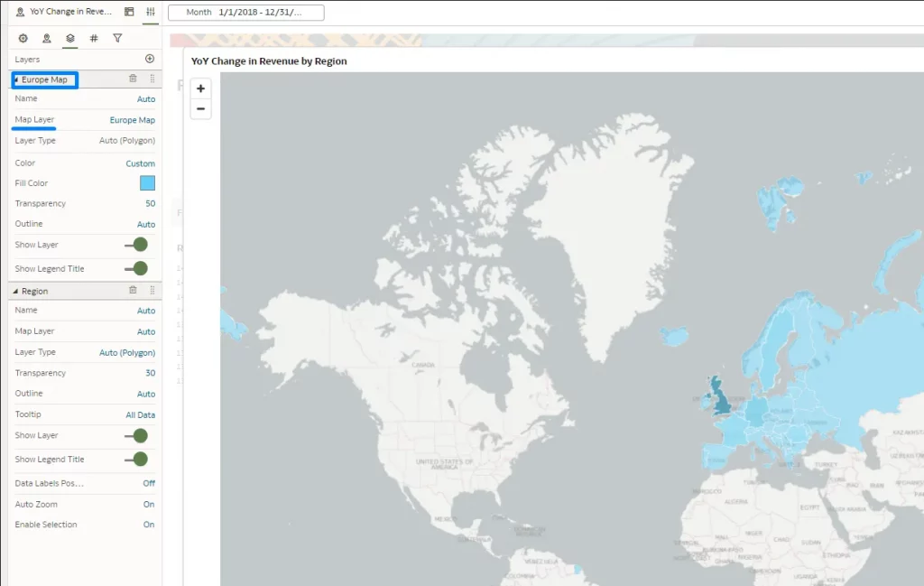Open the Fill Color swatch
This screenshot has height=586, width=924.
pos(147,183)
